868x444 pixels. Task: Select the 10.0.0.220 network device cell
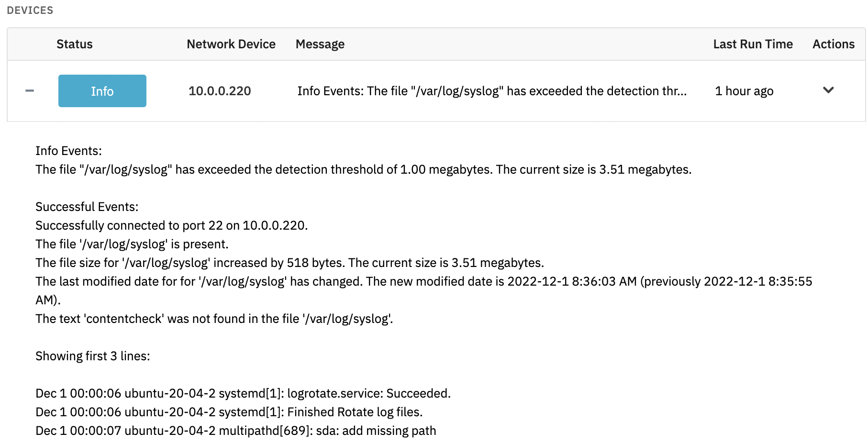click(220, 91)
